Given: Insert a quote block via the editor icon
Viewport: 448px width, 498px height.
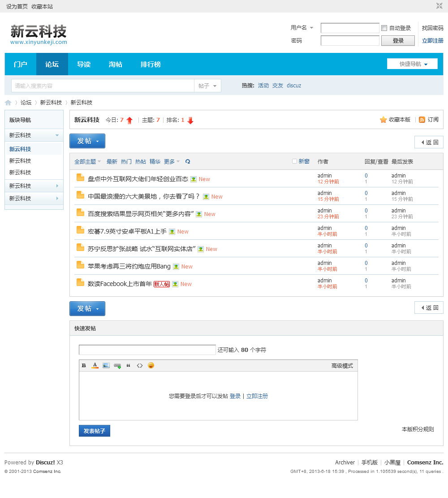Looking at the screenshot, I should point(128,365).
